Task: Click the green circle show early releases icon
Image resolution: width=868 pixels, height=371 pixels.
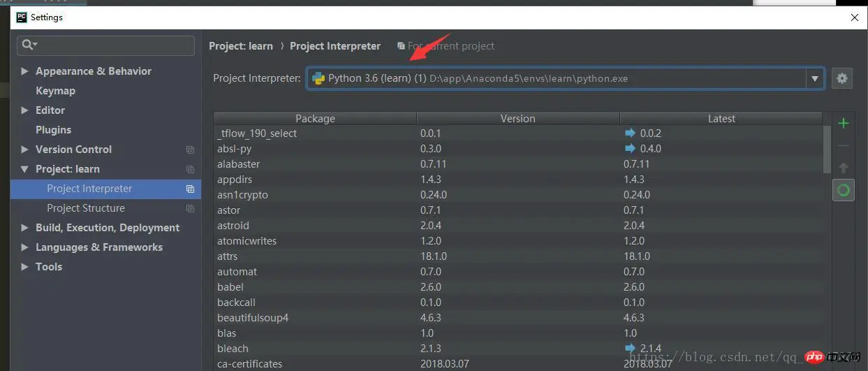Action: 844,190
